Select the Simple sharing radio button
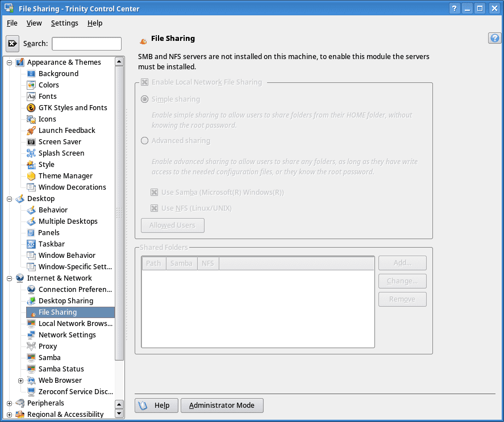The height and width of the screenshot is (422, 504). 145,99
